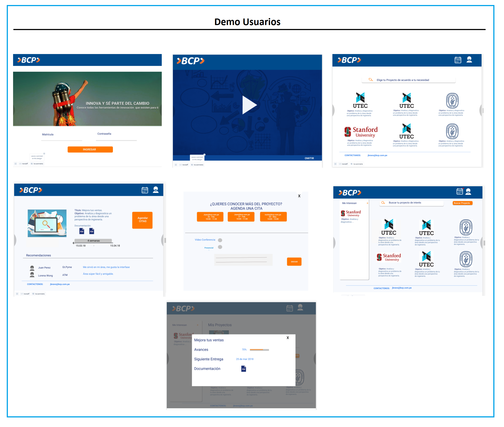Click the ENVIAR button
Viewport: 504px width, 427px height.
[x=294, y=262]
